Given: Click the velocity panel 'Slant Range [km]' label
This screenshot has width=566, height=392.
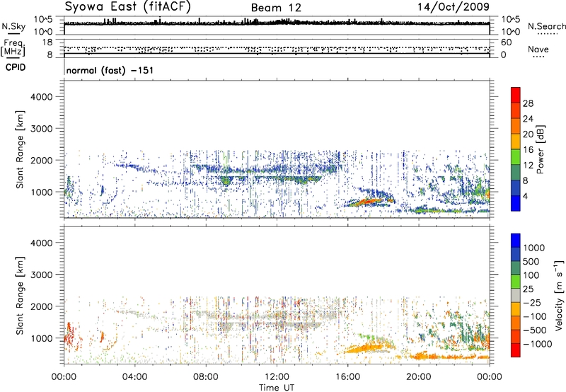Looking at the screenshot, I should pos(20,296).
